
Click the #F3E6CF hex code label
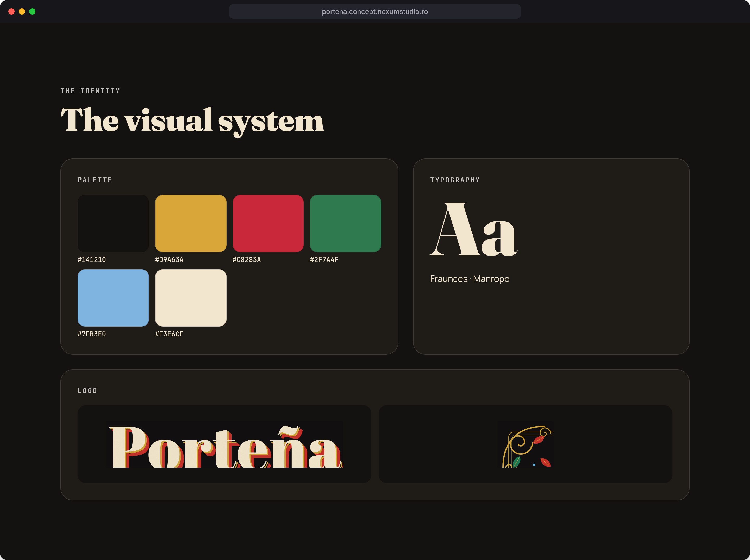[x=169, y=334]
